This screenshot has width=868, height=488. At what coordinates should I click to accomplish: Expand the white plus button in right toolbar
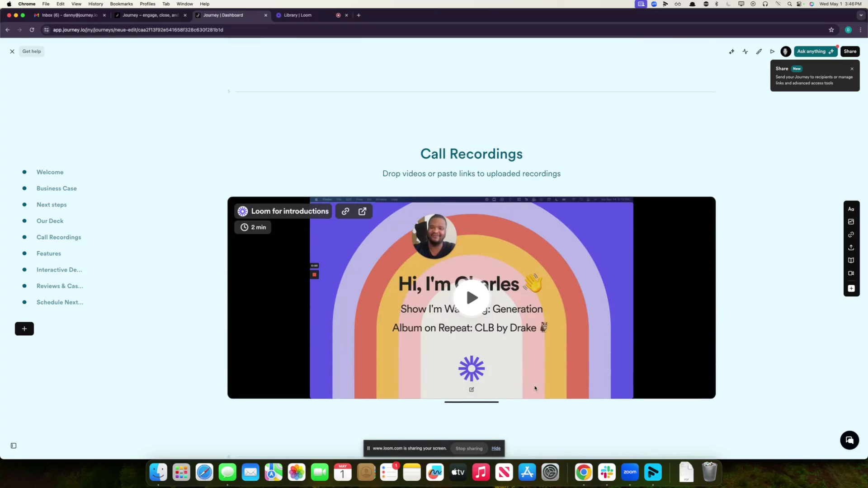coord(851,289)
